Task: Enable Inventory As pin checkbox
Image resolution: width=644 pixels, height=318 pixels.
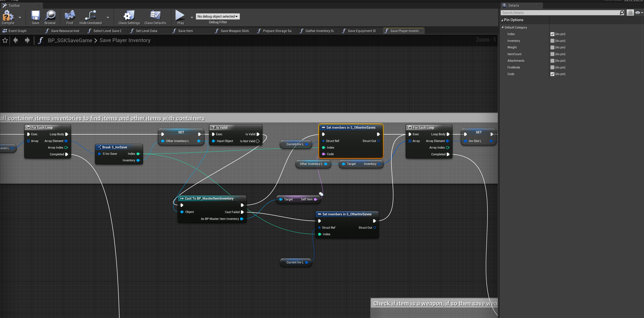Action: 552,41
